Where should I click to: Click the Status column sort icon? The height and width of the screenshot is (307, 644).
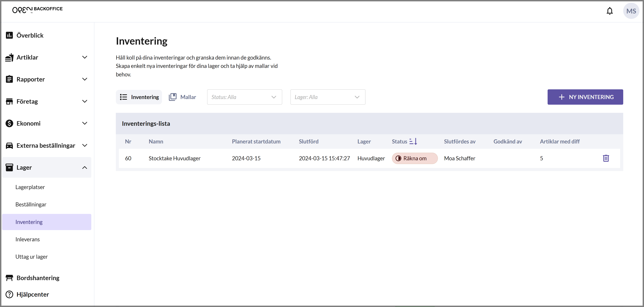413,141
